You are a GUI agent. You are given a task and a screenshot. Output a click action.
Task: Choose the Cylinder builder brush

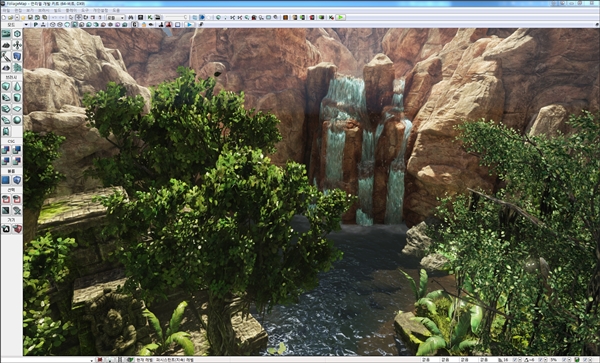[x=17, y=98]
